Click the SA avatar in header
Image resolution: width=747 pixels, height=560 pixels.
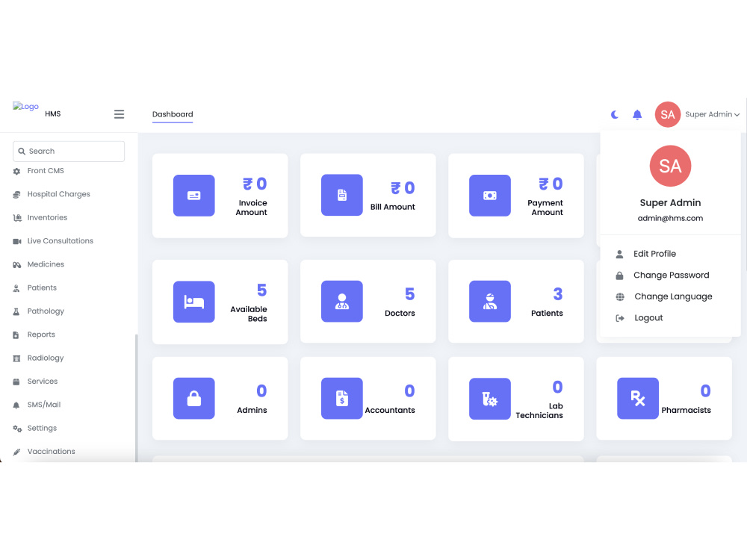[x=667, y=114]
